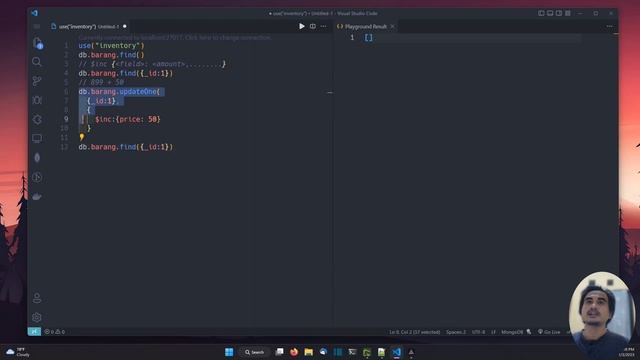Run the MongoDB playground with play button
This screenshot has height=360, width=640.
302,26
